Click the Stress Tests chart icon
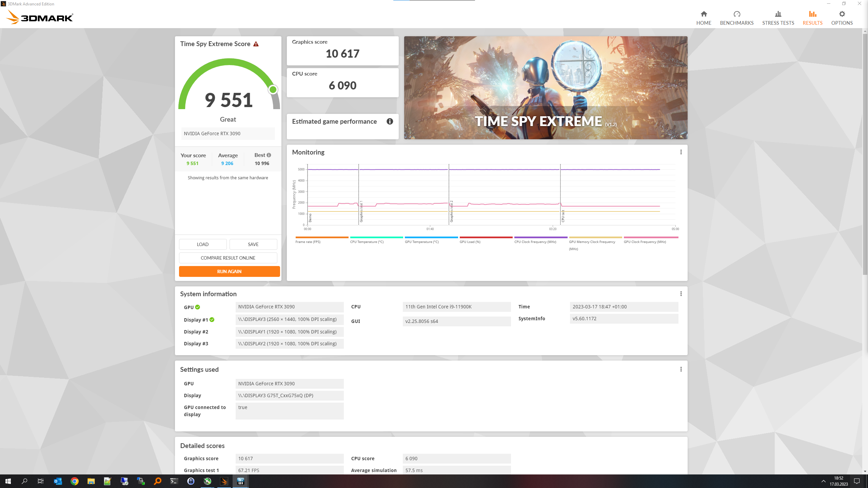 tap(778, 14)
